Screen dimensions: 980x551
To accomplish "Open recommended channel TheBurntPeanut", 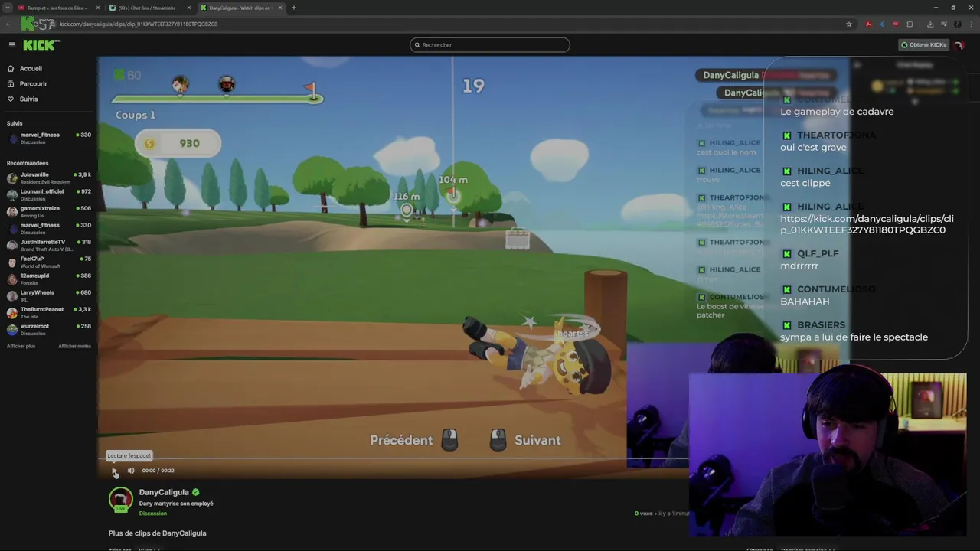I will 48,312.
